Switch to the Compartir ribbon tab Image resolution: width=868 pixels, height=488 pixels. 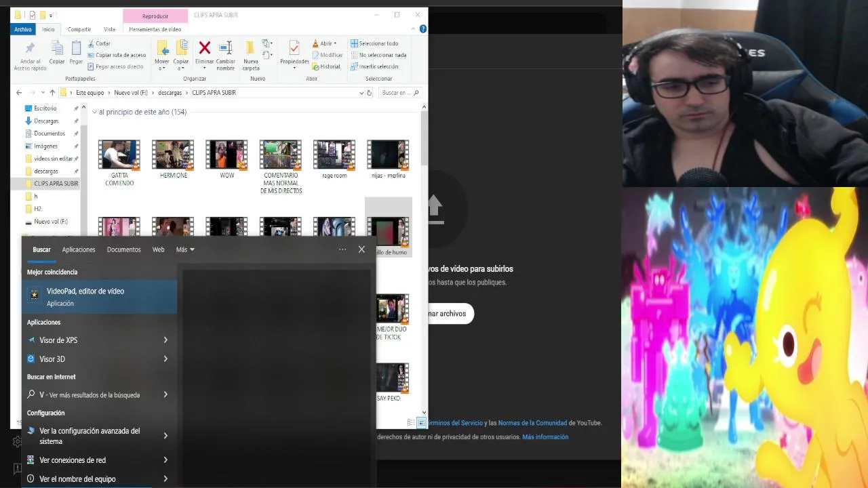79,29
